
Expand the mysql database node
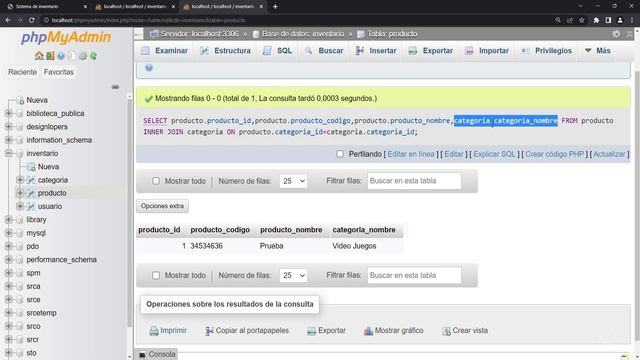(9, 233)
